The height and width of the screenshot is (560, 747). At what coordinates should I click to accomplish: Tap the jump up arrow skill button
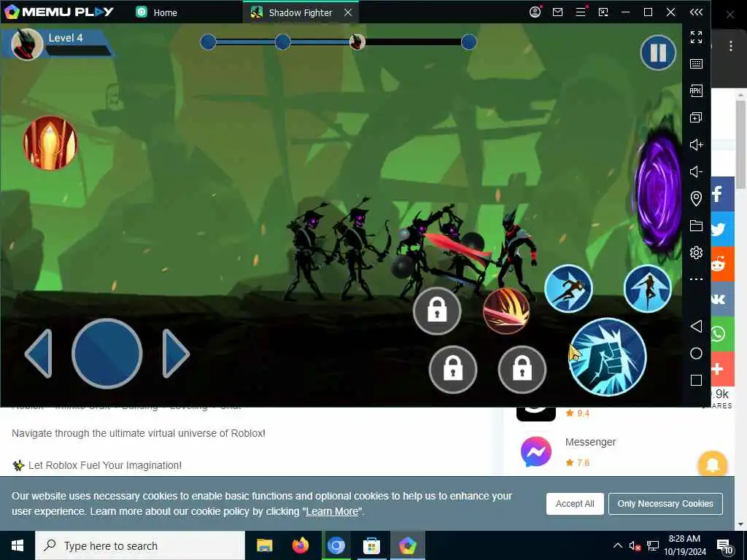pos(648,289)
